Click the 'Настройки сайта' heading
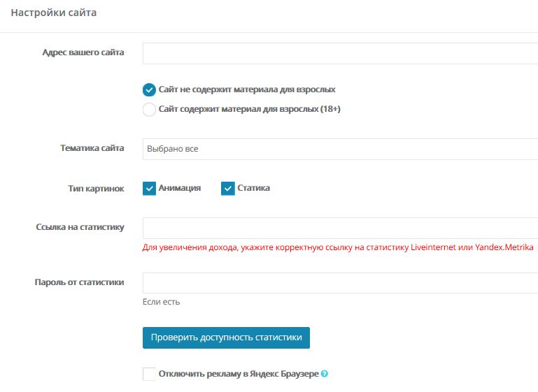Viewport: 538px width, 392px height. coord(54,13)
